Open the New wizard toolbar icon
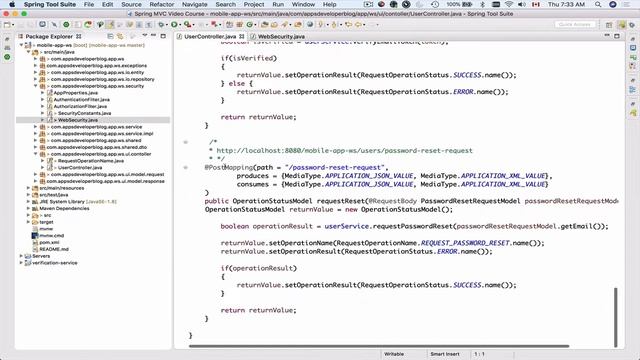The width and height of the screenshot is (640, 360). coord(7,25)
